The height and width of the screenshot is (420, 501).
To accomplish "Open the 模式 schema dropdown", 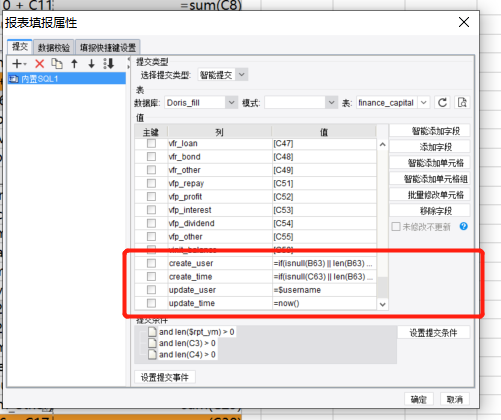I will [331, 102].
